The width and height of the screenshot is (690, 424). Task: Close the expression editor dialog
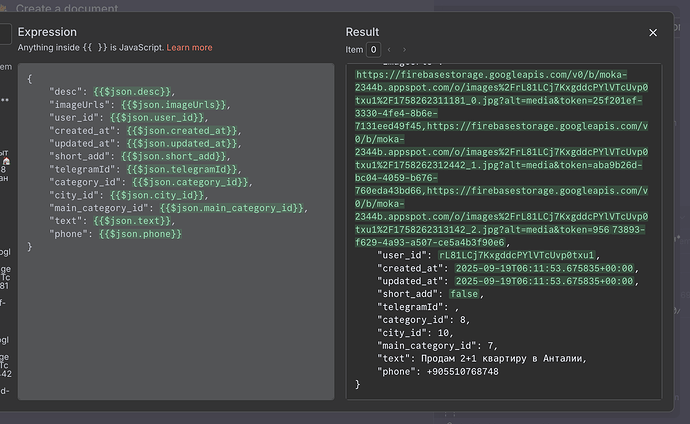(x=653, y=32)
